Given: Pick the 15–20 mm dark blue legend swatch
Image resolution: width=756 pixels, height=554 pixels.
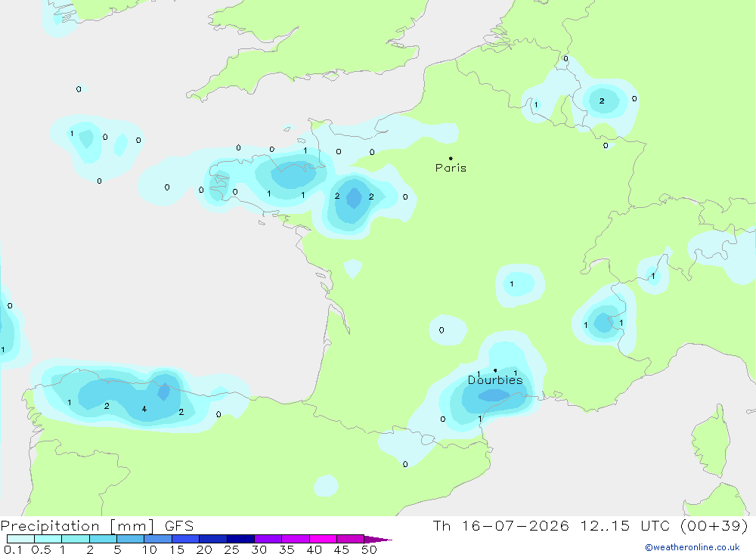Looking at the screenshot, I should click(x=186, y=539).
